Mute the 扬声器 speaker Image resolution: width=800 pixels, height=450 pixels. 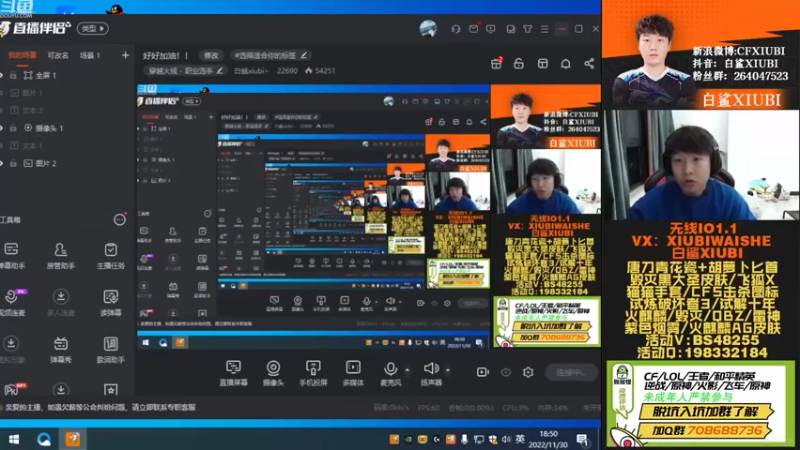(431, 373)
